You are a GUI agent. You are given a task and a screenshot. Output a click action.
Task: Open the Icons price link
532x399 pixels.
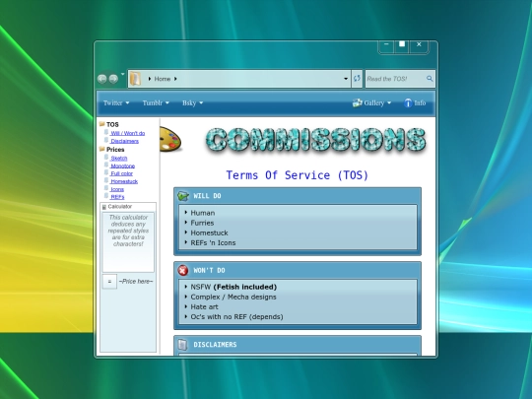pos(117,189)
